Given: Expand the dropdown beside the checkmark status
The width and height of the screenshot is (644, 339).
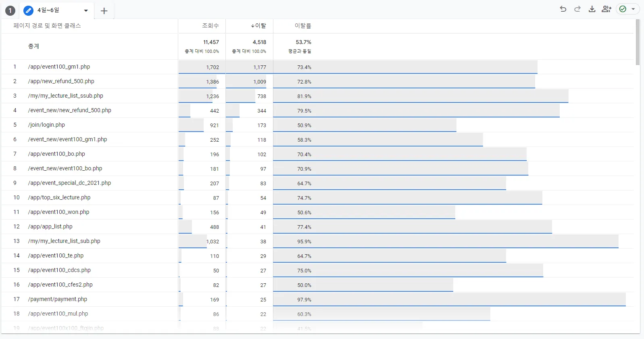Looking at the screenshot, I should (x=633, y=9).
